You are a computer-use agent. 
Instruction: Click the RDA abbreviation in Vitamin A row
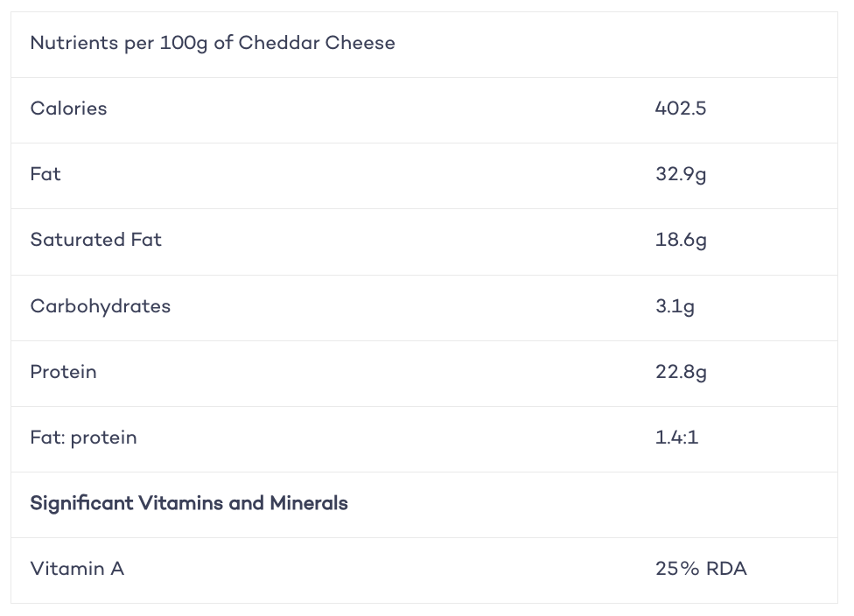click(726, 569)
